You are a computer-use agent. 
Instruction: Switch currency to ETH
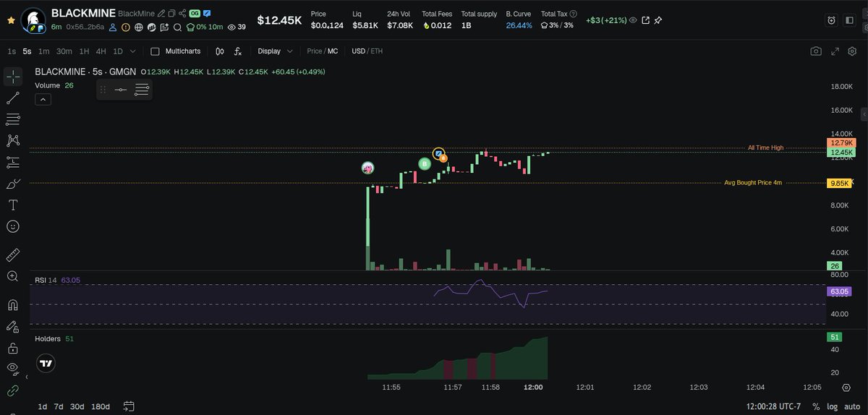click(376, 51)
